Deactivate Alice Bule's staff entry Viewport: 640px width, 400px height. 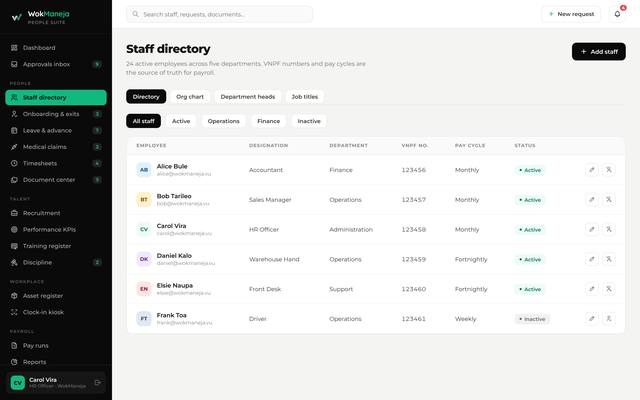(x=609, y=170)
